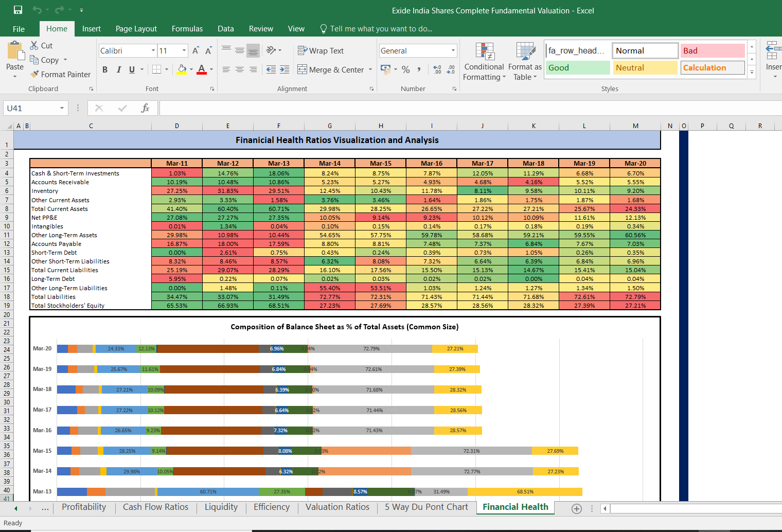Apply accounting number format
The height and width of the screenshot is (532, 782).
385,69
